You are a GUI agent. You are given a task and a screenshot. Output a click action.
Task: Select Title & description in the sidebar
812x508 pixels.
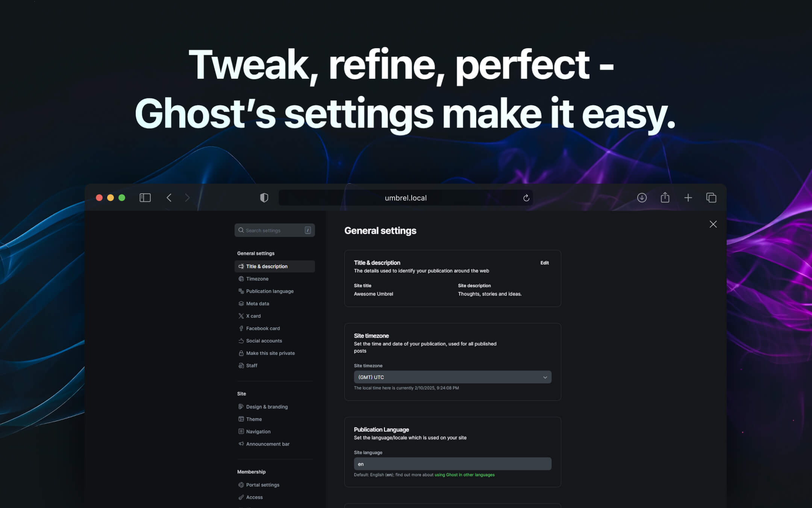click(x=266, y=266)
